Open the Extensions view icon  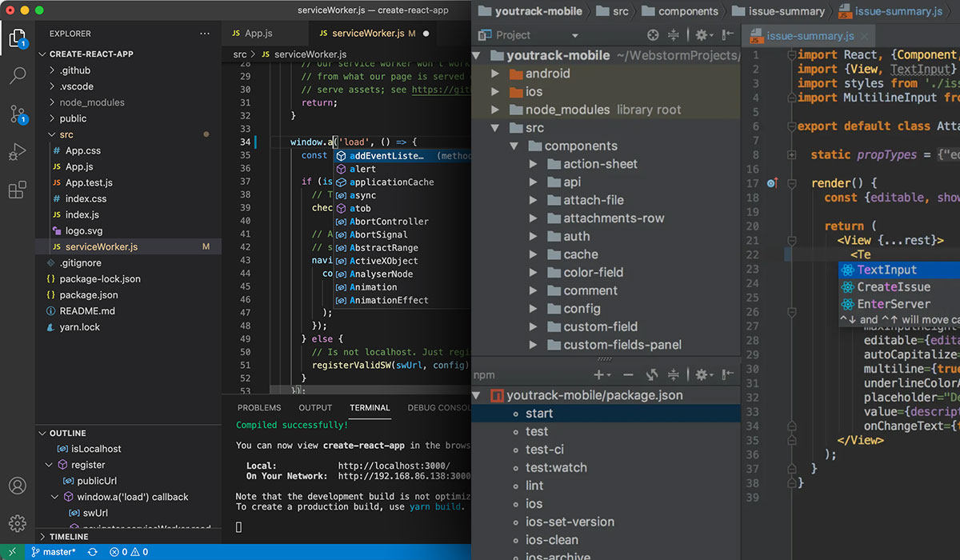tap(18, 191)
